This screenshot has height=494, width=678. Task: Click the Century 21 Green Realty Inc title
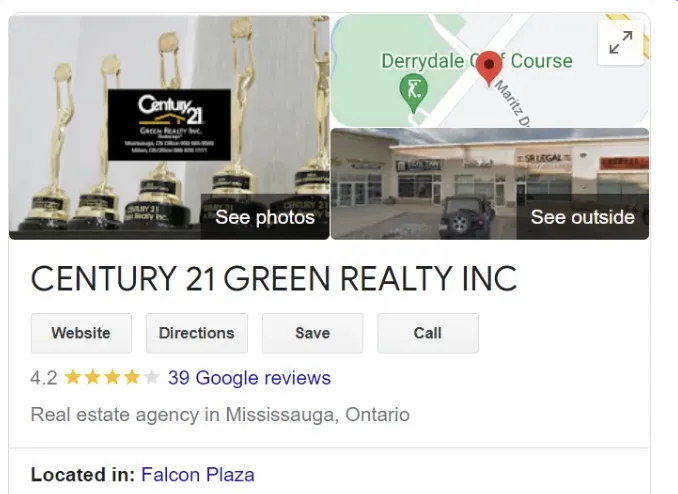(274, 278)
